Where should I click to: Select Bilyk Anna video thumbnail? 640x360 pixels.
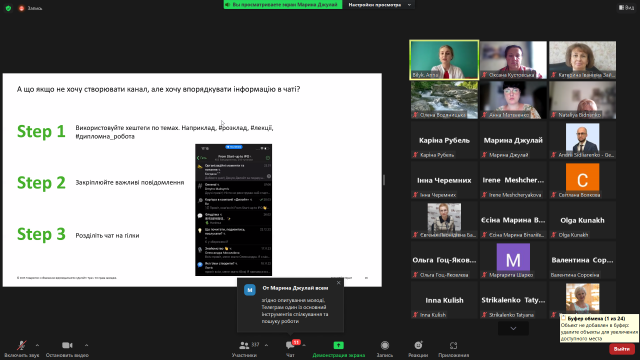444,60
